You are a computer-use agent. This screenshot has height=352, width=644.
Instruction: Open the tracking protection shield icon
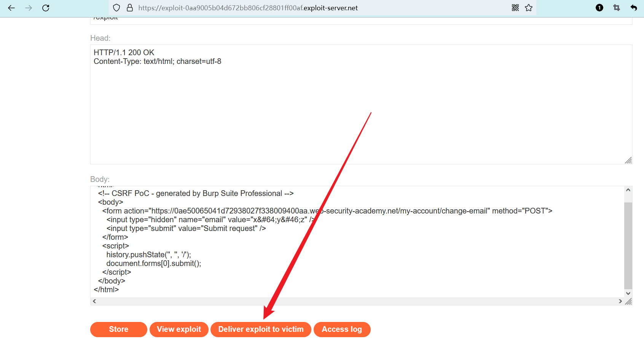[117, 8]
